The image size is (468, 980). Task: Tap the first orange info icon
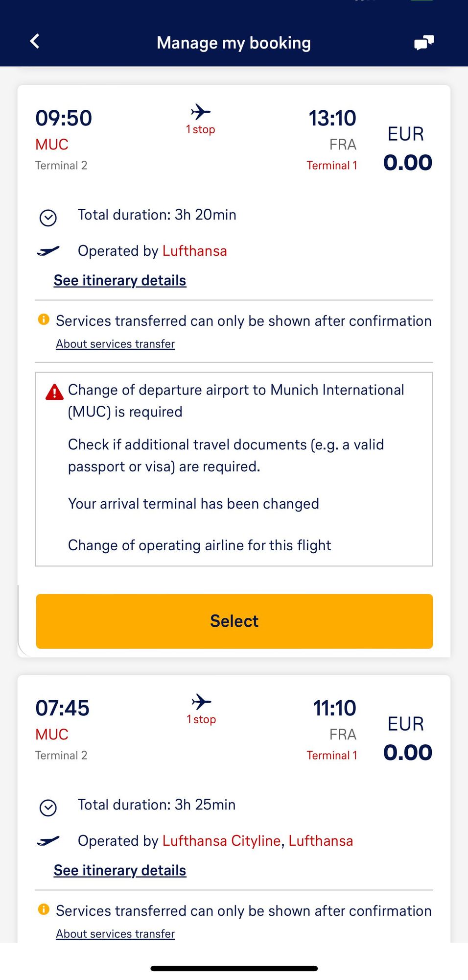(44, 319)
